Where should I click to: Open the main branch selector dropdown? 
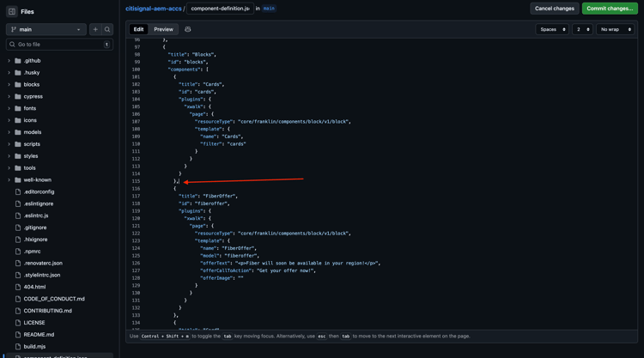click(46, 29)
